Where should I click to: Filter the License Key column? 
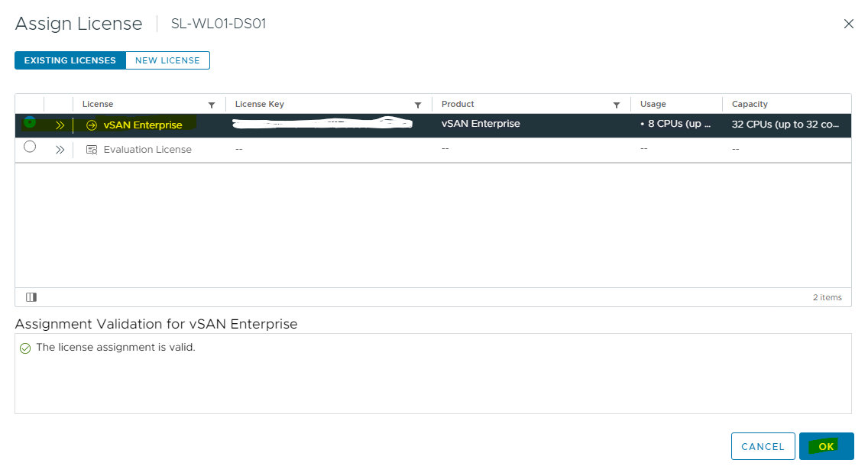tap(418, 105)
